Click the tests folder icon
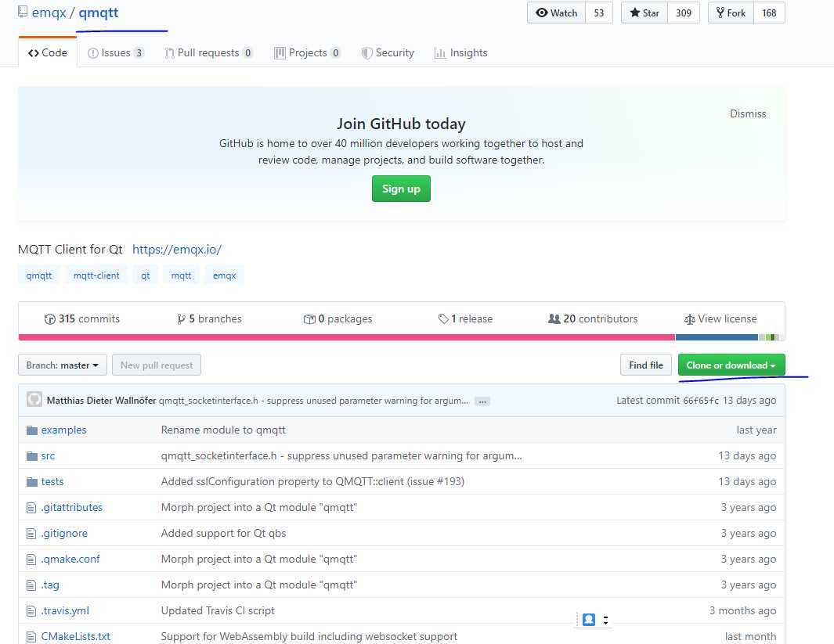 point(32,481)
